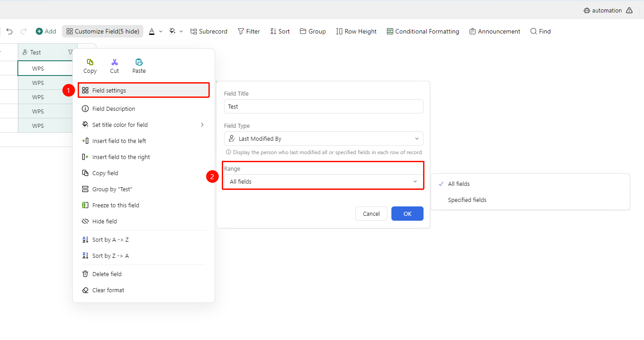The image size is (644, 340).
Task: Click the Copy icon in context menu
Action: (x=90, y=62)
